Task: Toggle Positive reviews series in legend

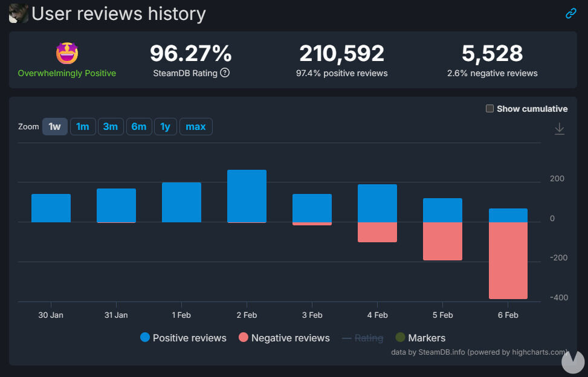Action: pyautogui.click(x=183, y=338)
